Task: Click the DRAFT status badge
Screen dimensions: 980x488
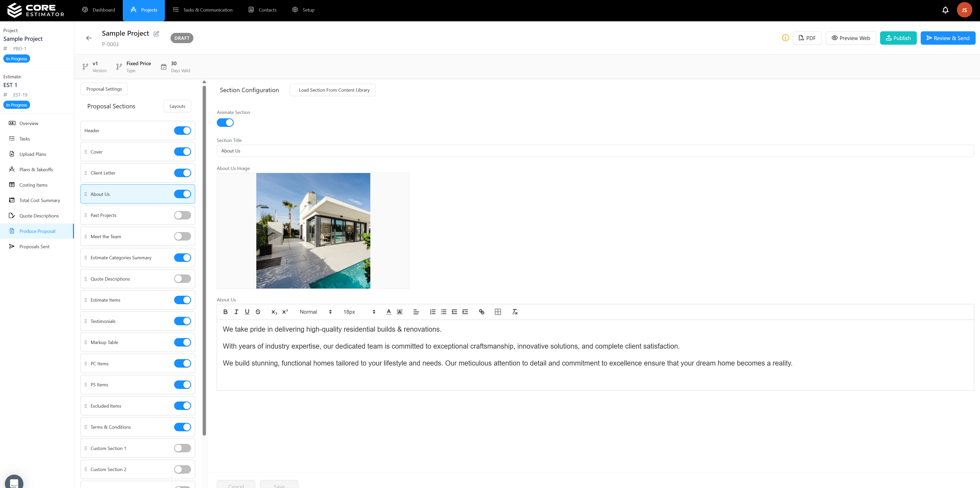Action: point(182,38)
